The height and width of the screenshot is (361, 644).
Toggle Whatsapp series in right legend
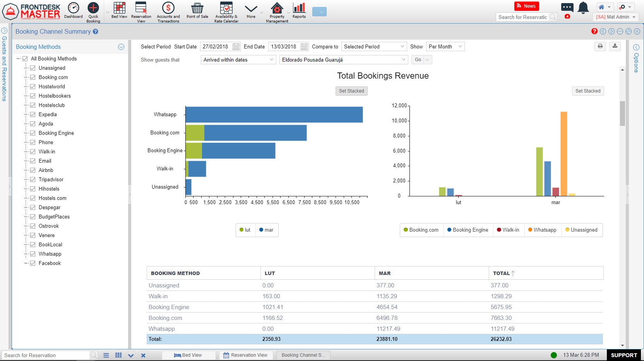click(x=542, y=230)
